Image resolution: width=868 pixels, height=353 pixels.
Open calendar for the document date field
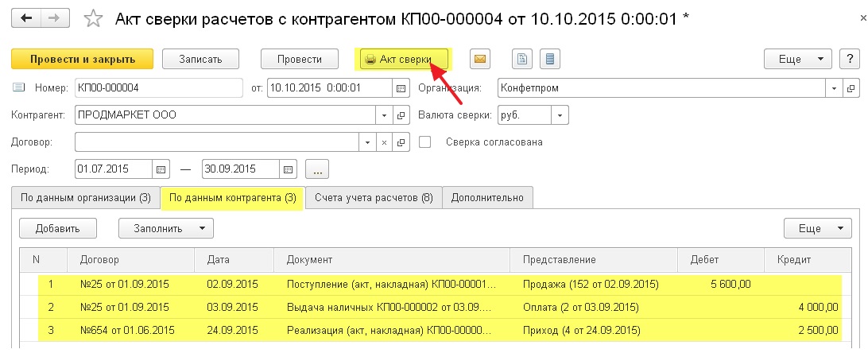pos(401,88)
